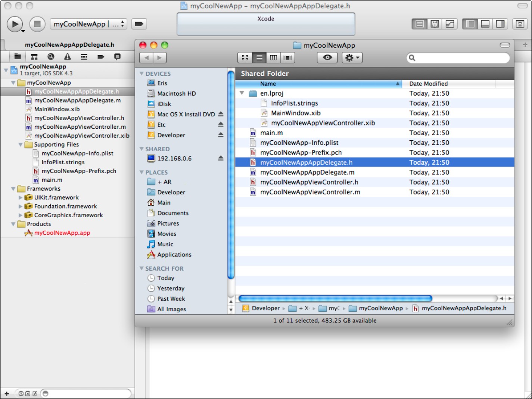The width and height of the screenshot is (532, 399).
Task: Collapse the Frameworks group
Action: (13, 189)
